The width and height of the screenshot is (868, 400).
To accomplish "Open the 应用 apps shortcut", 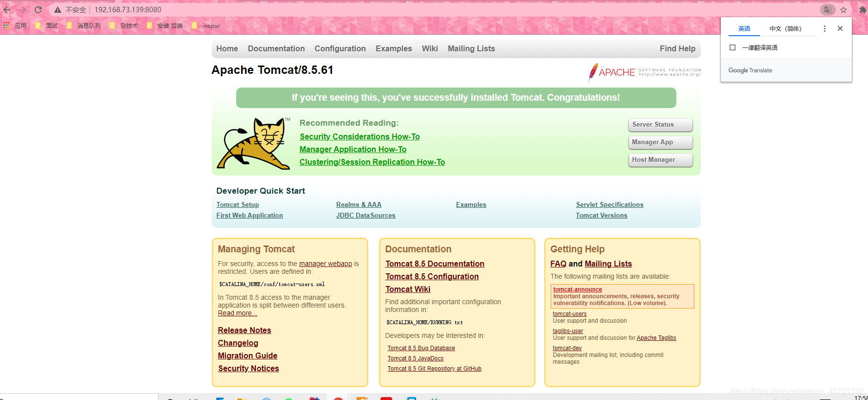I will 15,26.
